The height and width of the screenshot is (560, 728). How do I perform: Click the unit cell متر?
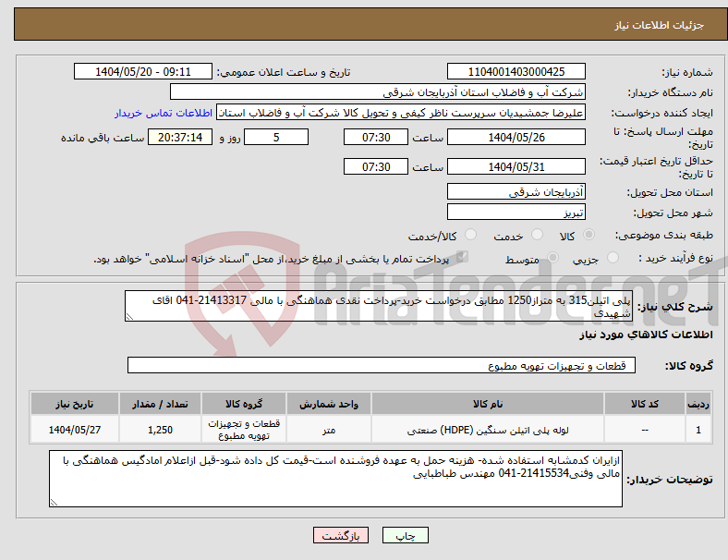pos(329,430)
